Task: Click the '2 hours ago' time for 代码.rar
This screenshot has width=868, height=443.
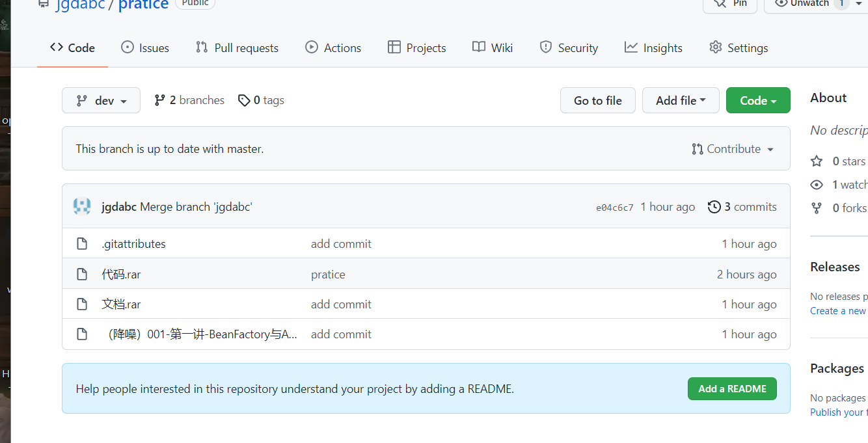Action: click(x=747, y=275)
